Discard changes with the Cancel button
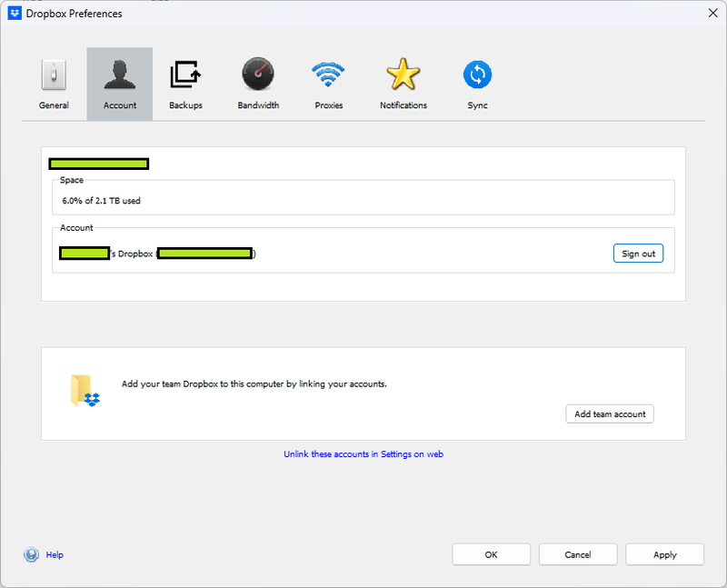 click(578, 554)
